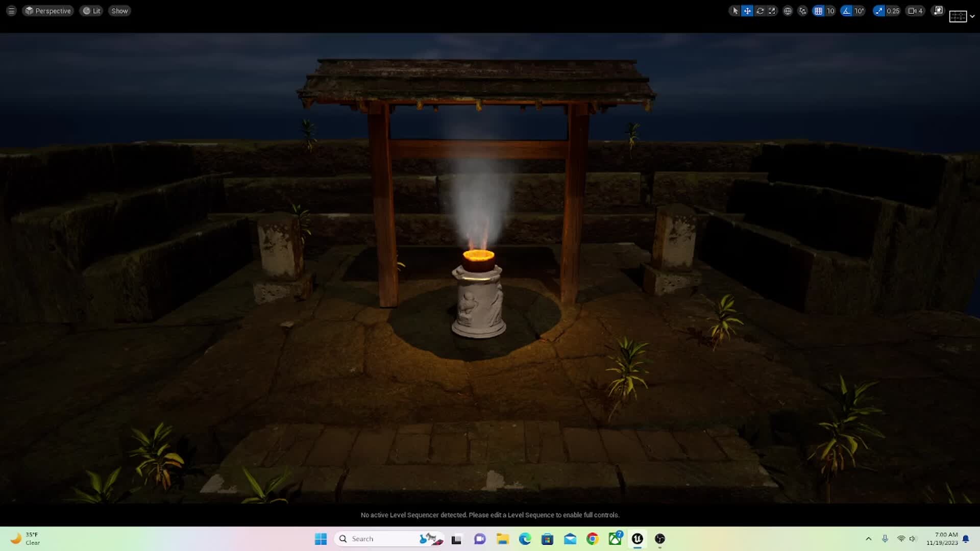Click the world coordinate system globe icon
980x551 pixels.
[x=788, y=11]
